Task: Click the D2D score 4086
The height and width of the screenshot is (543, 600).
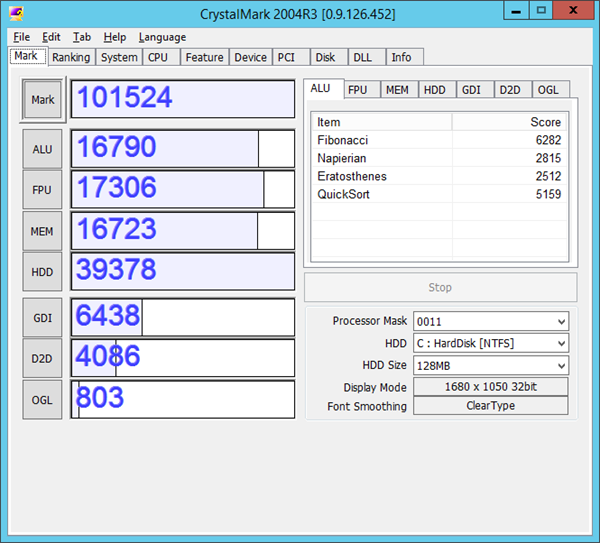Action: [183, 358]
